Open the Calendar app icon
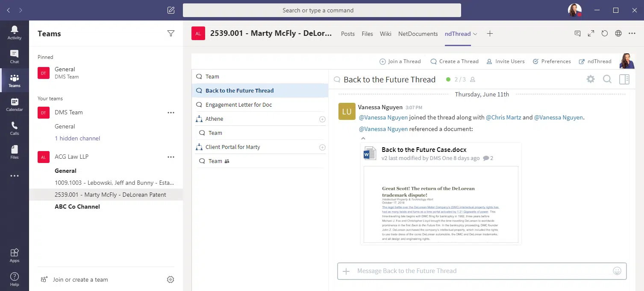Image resolution: width=644 pixels, height=291 pixels. (14, 104)
